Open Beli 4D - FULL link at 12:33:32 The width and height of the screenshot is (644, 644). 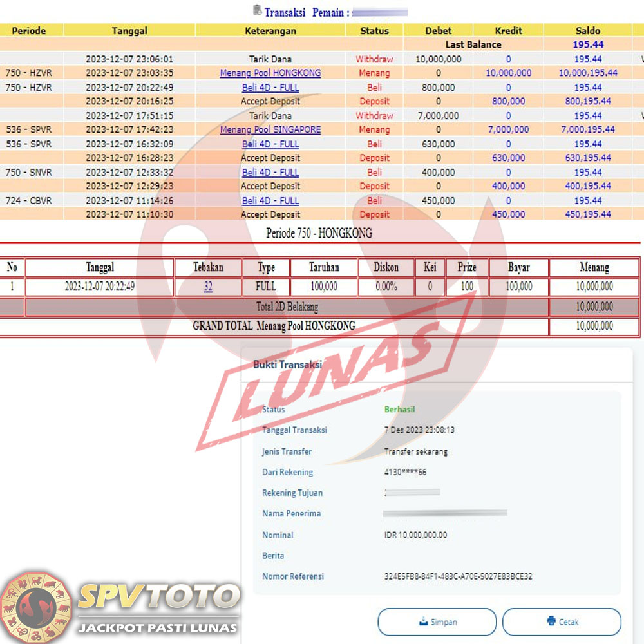(270, 172)
